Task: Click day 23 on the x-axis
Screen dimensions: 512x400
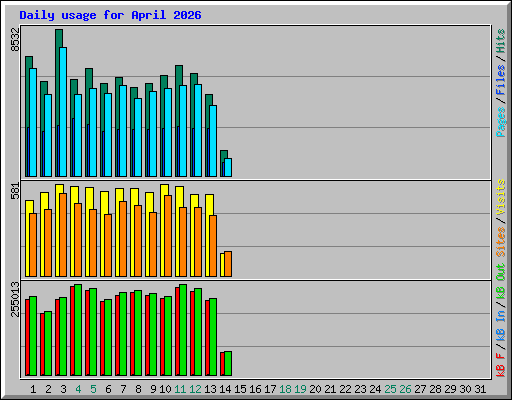Action: click(x=360, y=389)
